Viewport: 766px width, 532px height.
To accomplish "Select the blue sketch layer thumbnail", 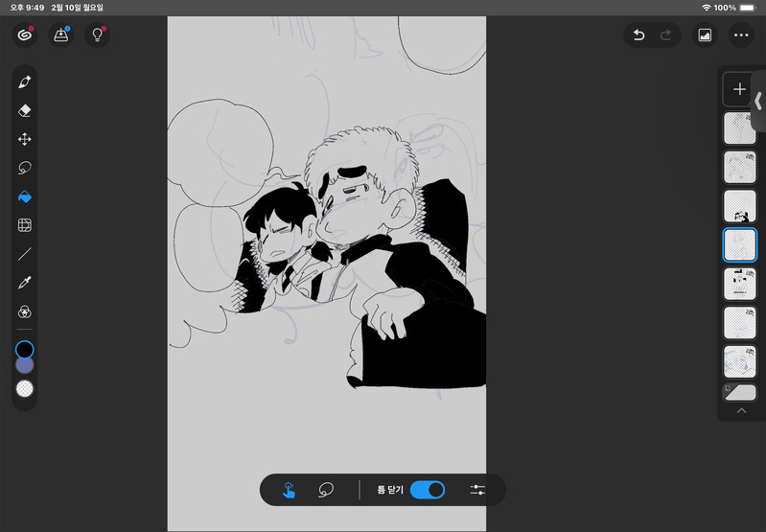I will (739, 361).
